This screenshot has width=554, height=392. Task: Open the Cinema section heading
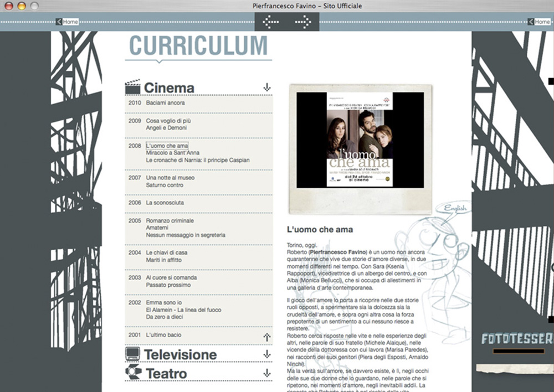169,88
